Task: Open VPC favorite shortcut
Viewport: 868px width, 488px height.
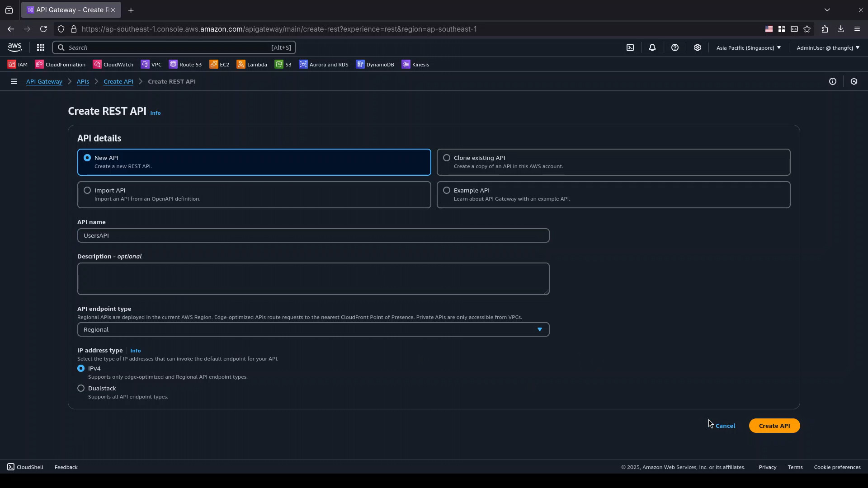Action: [x=151, y=65]
